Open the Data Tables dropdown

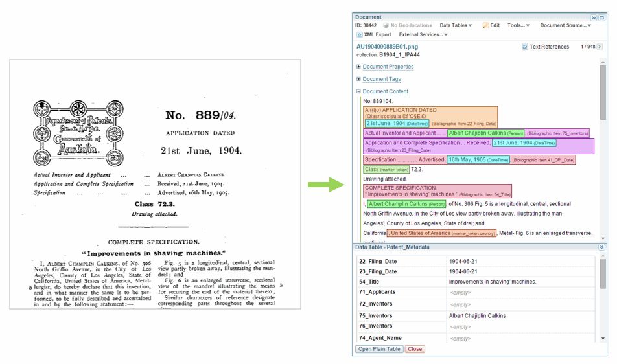click(x=456, y=25)
